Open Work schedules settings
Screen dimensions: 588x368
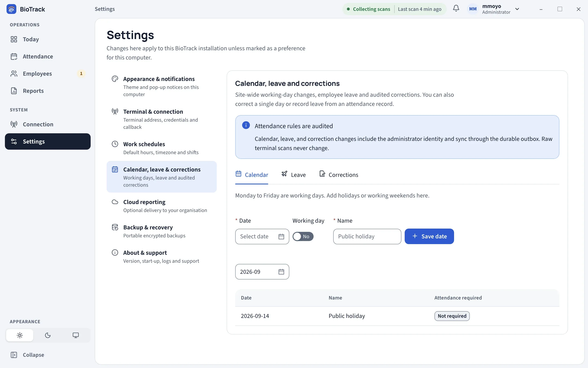(161, 148)
